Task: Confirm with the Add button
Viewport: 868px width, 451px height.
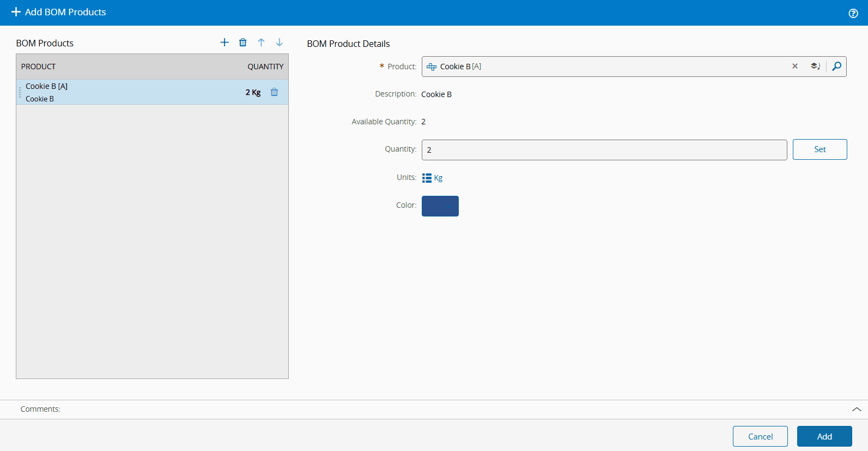Action: (x=824, y=436)
